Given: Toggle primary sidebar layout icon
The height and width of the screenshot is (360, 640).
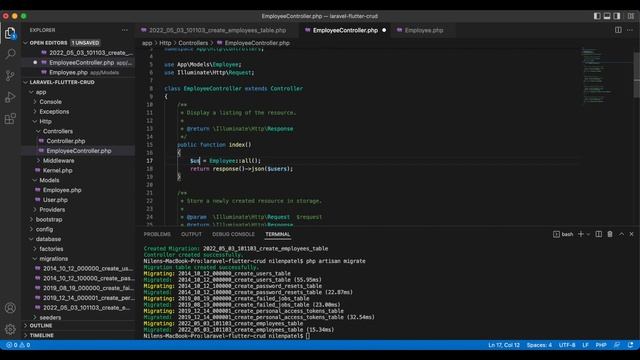Looking at the screenshot, I should pos(597,16).
